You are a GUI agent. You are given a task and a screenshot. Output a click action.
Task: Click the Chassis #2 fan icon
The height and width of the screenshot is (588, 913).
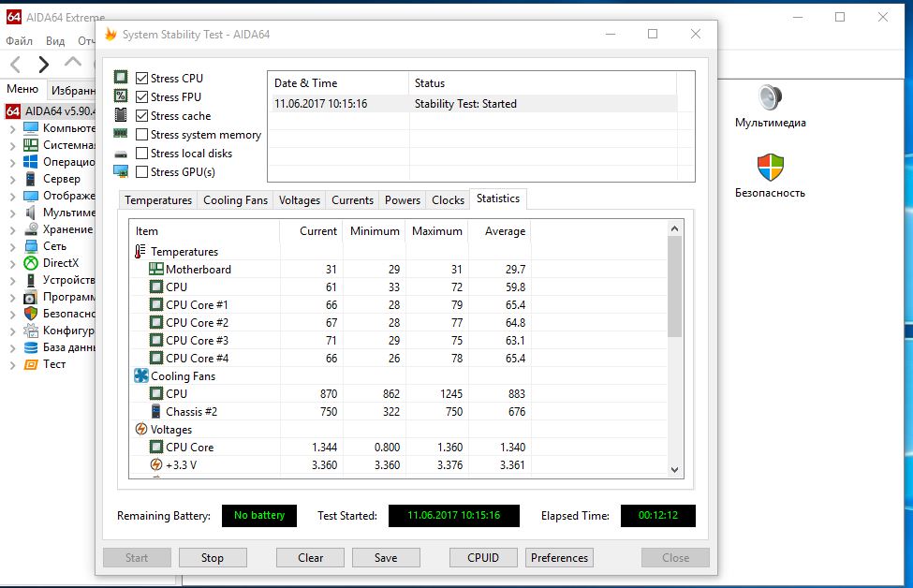coord(155,412)
